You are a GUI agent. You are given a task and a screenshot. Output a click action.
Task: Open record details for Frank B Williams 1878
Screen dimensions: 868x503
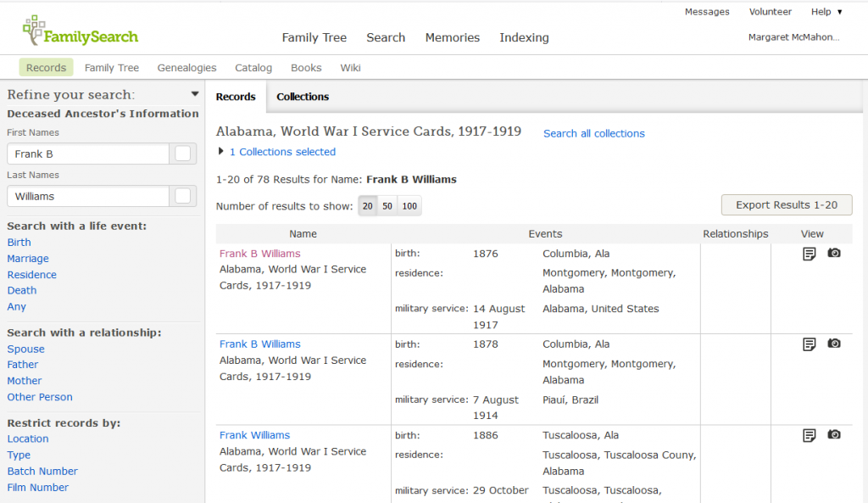click(x=809, y=344)
